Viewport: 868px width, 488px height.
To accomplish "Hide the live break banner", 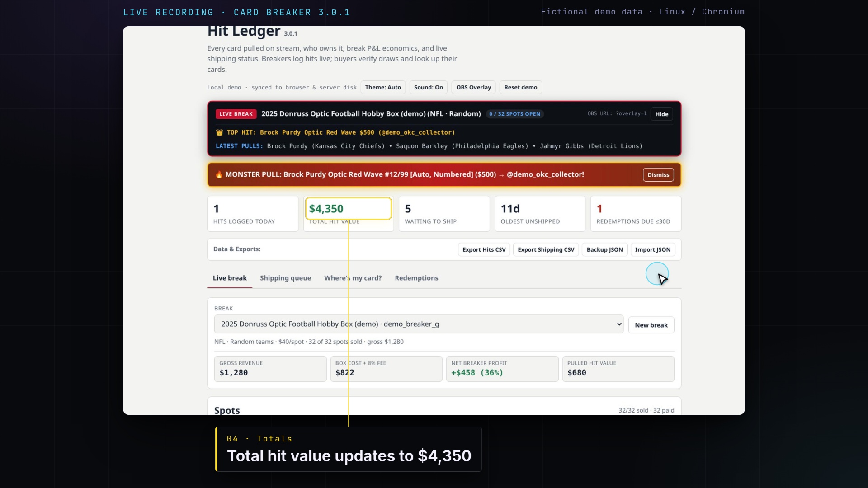I will pyautogui.click(x=661, y=114).
